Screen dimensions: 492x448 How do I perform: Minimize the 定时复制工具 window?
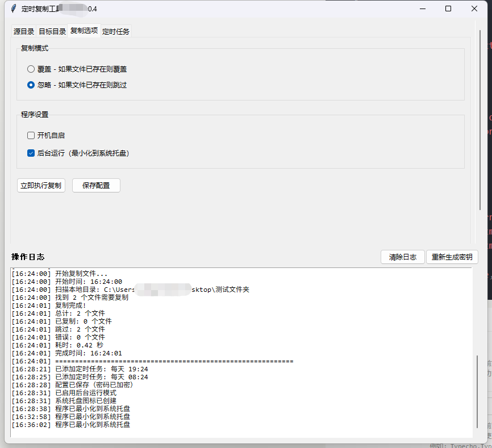(x=423, y=9)
